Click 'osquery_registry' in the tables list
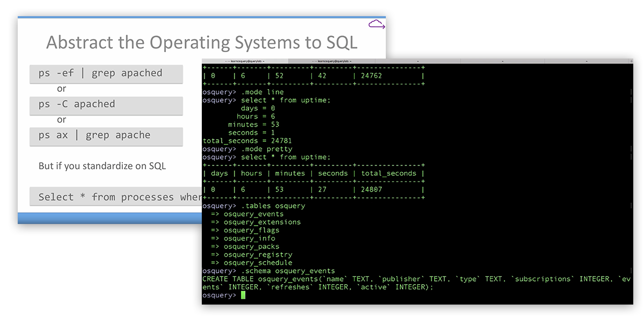Screen dimensions: 644x318 (258, 255)
